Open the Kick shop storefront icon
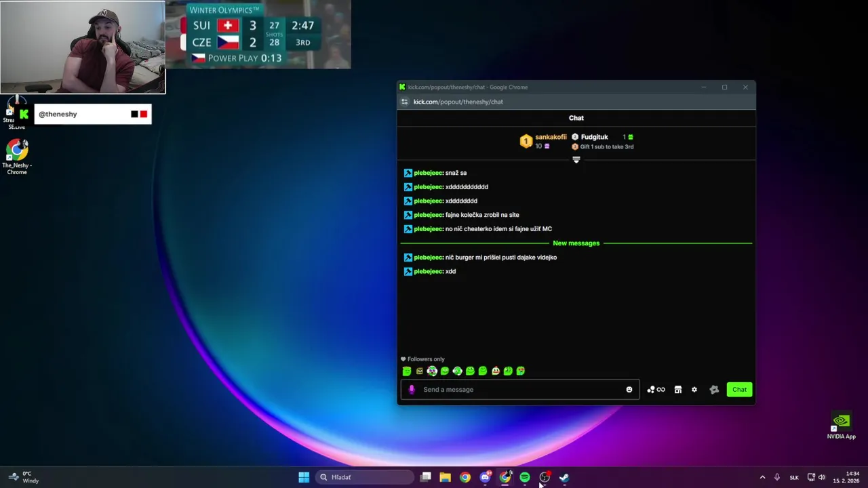This screenshot has width=868, height=488. (677, 390)
